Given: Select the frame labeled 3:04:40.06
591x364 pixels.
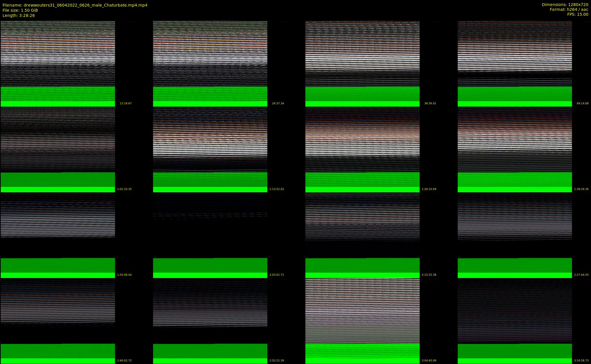Looking at the screenshot, I should (362, 321).
